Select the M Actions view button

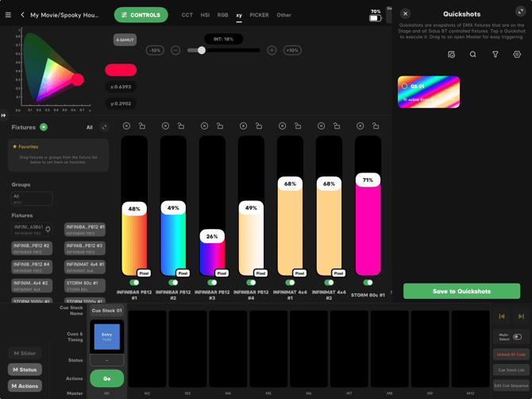click(25, 385)
